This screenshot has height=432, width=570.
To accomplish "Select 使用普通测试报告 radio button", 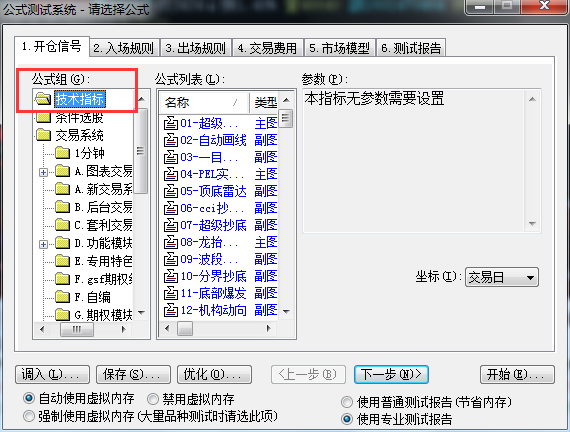I will click(x=347, y=402).
